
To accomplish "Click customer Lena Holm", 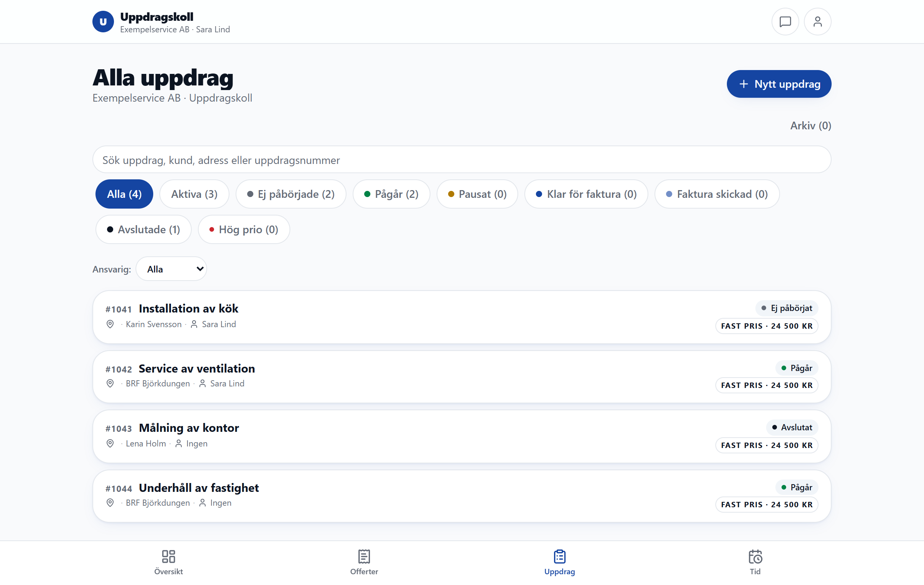I will [146, 443].
